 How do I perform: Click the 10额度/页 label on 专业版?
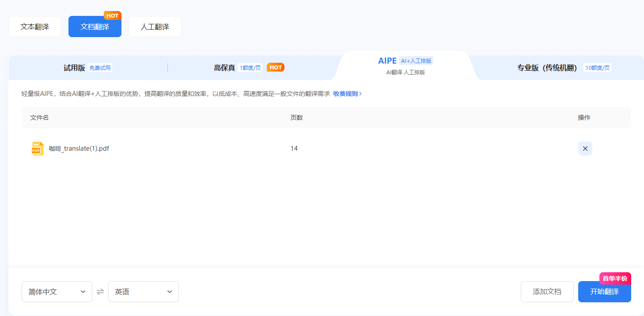coord(598,68)
